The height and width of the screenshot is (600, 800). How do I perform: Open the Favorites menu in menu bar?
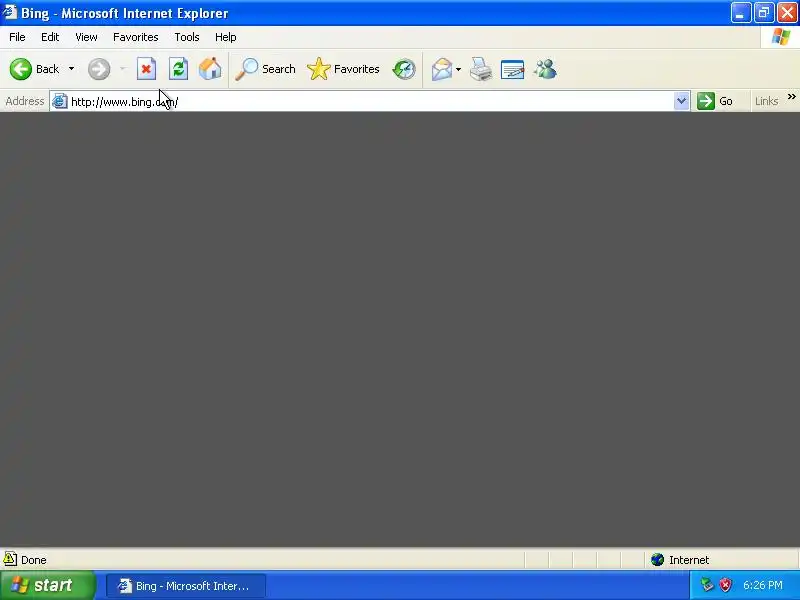tap(136, 37)
